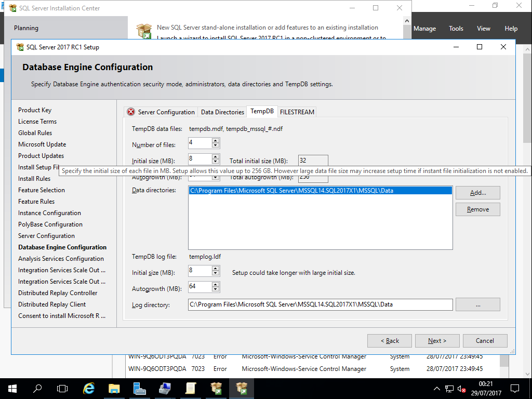This screenshot has width=532, height=399.
Task: Click the browse button for Log directory
Action: (477, 304)
